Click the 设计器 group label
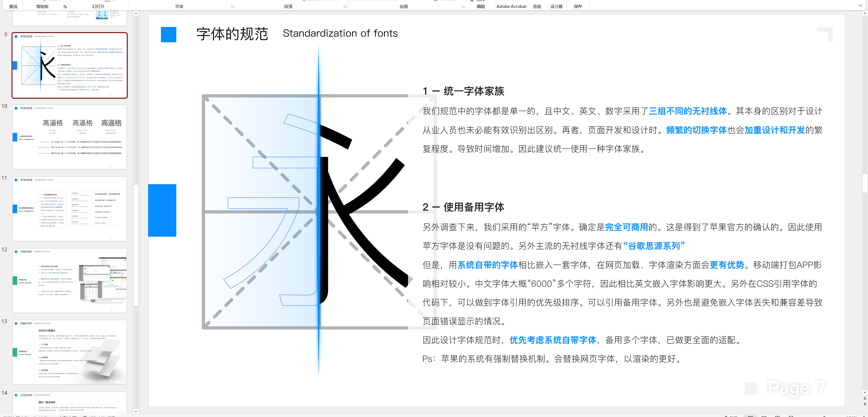The width and height of the screenshot is (868, 417). [x=556, y=6]
